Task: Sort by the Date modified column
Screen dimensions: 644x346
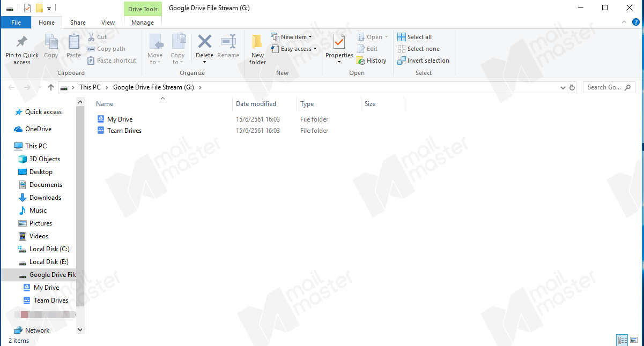Action: click(x=256, y=104)
